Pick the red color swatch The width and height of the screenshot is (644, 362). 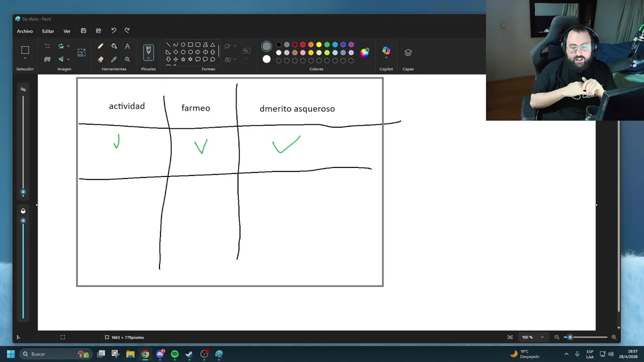(x=303, y=45)
